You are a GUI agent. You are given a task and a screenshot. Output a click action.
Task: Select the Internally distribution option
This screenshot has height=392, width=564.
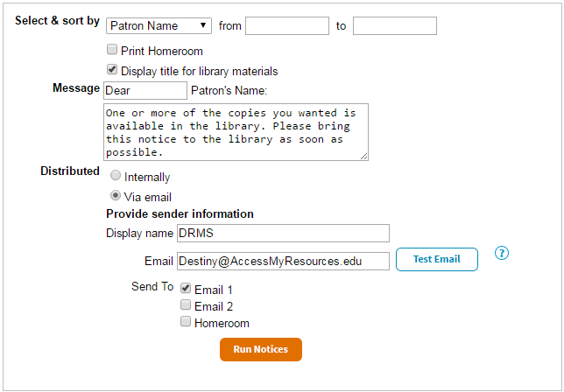coord(116,176)
